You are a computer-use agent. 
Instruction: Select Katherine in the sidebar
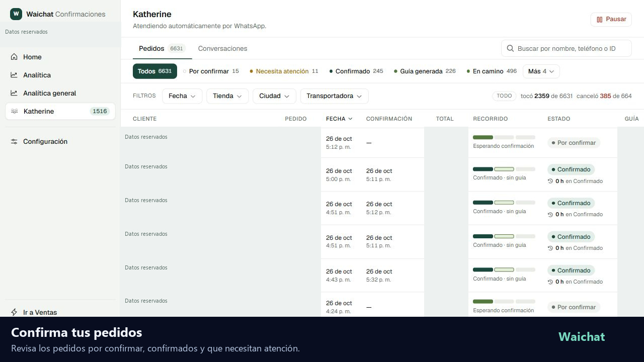(x=60, y=111)
